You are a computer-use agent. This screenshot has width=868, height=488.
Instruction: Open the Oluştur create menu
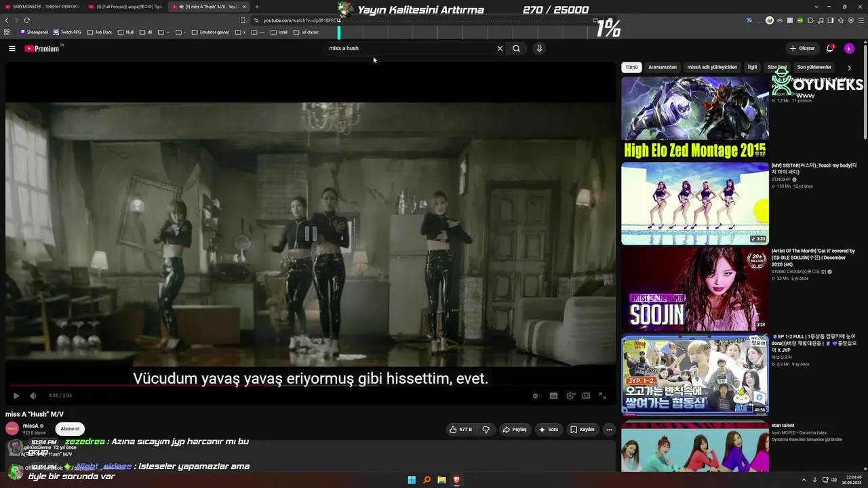click(x=802, y=48)
